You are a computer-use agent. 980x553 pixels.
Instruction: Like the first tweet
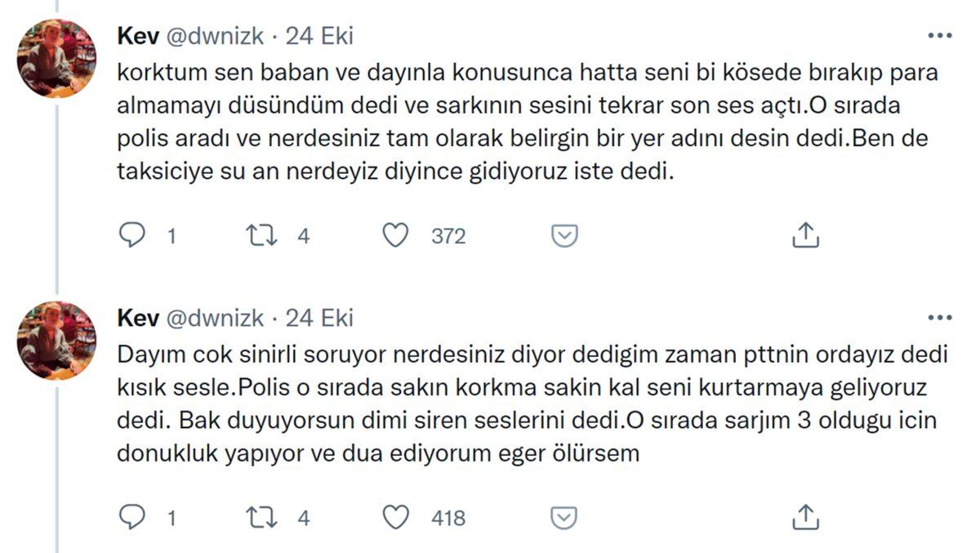(x=396, y=234)
